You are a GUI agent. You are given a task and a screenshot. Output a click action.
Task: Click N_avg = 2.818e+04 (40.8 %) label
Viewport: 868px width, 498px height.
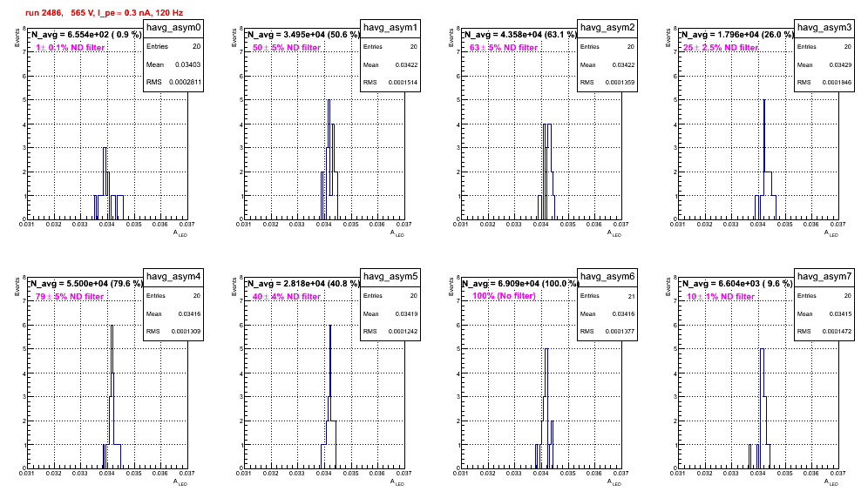tap(303, 283)
